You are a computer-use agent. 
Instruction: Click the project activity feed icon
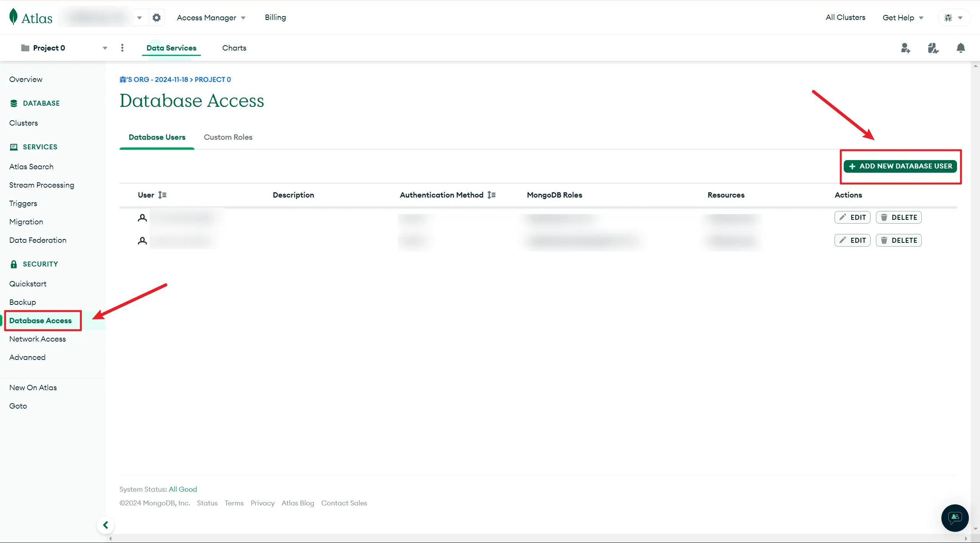pos(933,48)
